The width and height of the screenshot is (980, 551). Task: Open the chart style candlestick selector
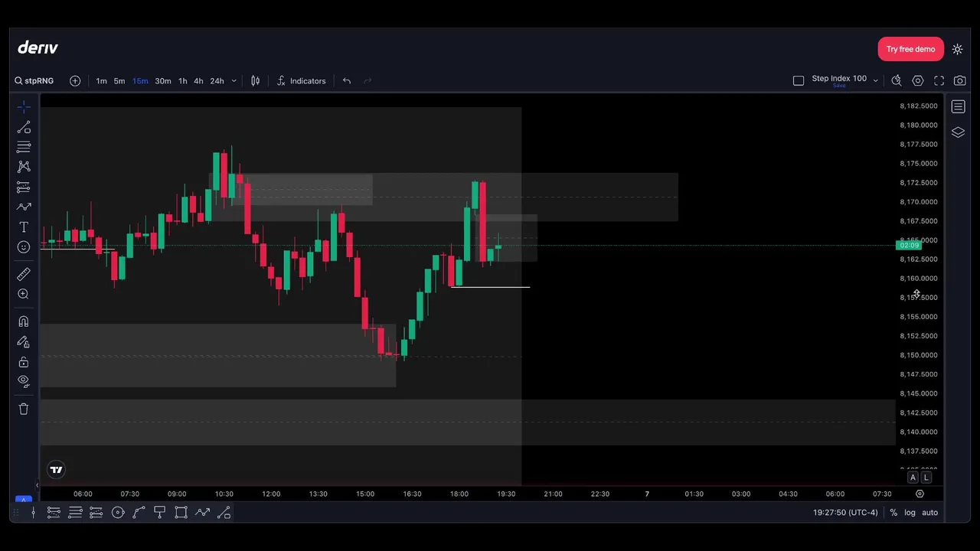tap(256, 81)
